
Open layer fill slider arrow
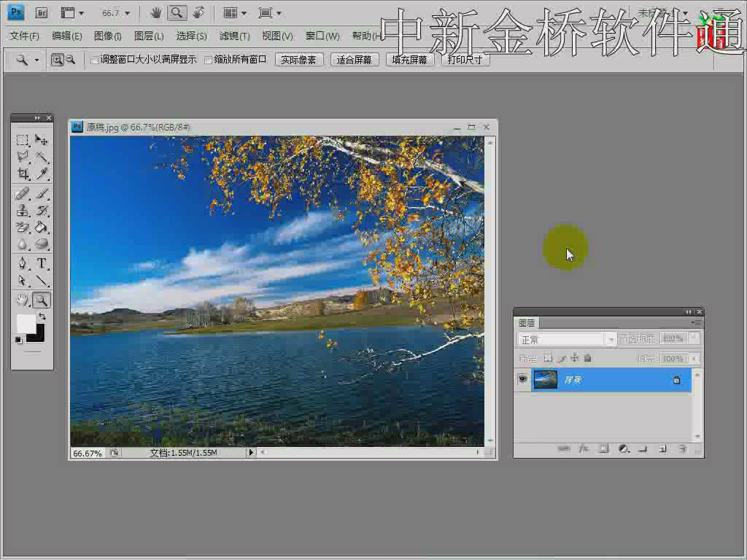pos(694,358)
